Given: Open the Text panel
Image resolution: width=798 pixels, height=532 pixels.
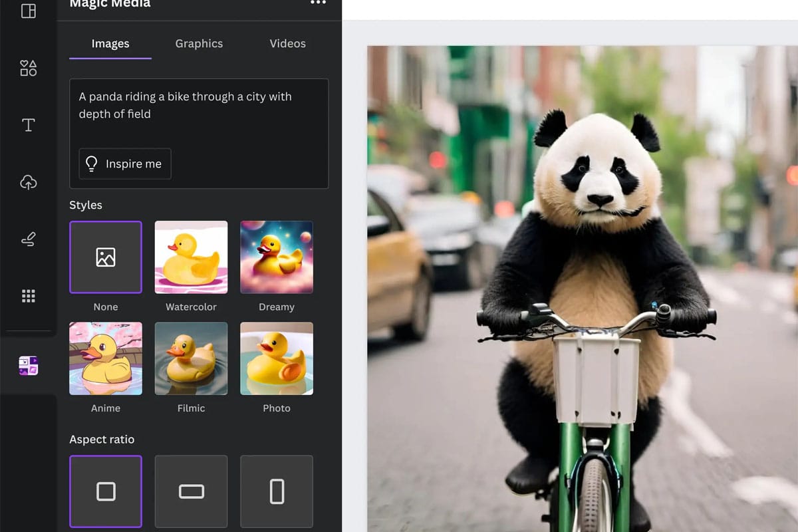Looking at the screenshot, I should click(28, 124).
